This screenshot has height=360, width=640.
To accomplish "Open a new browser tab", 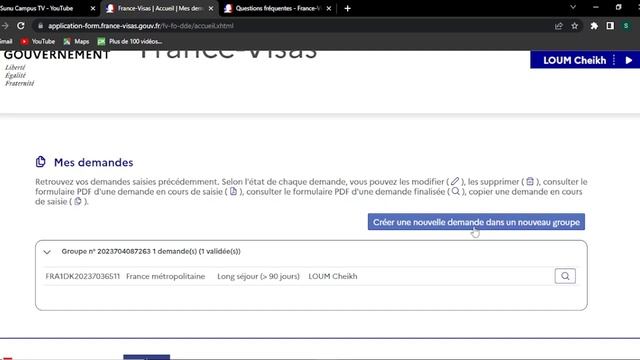I will (x=347, y=8).
